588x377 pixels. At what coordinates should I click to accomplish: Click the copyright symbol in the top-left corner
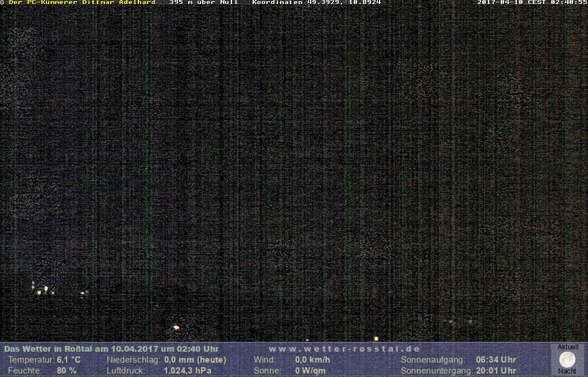pyautogui.click(x=3, y=3)
